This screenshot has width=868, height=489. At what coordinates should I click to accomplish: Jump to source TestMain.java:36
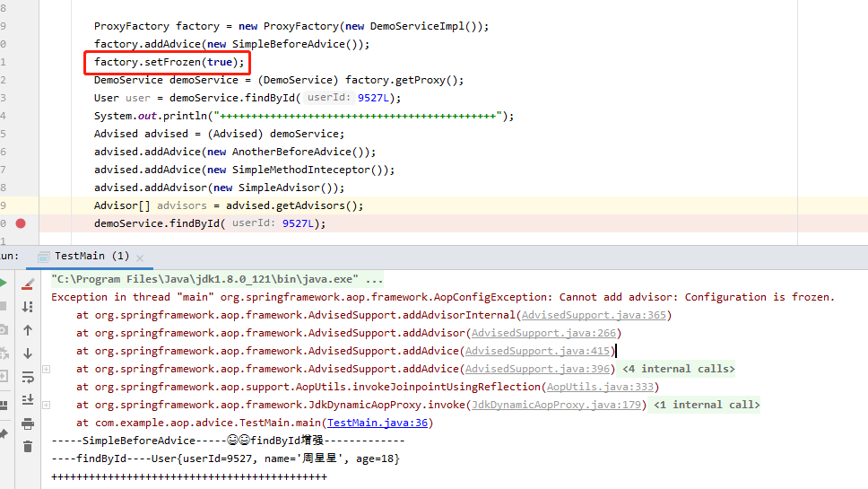[377, 423]
